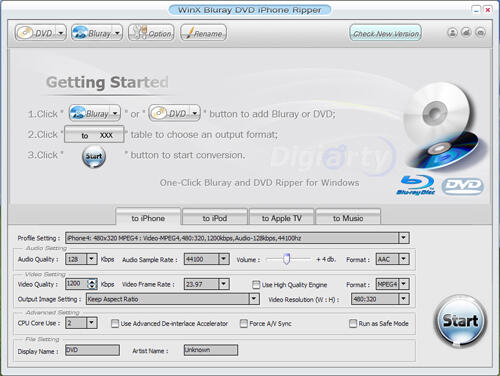Screen dimensions: 500x376
Task: Click the Video Quality value field
Action: (x=76, y=284)
